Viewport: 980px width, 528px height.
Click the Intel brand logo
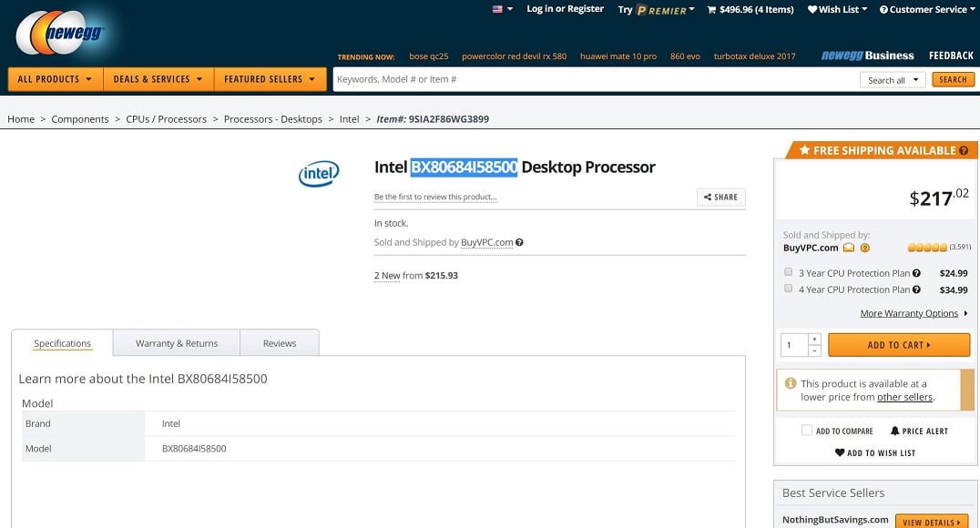319,173
